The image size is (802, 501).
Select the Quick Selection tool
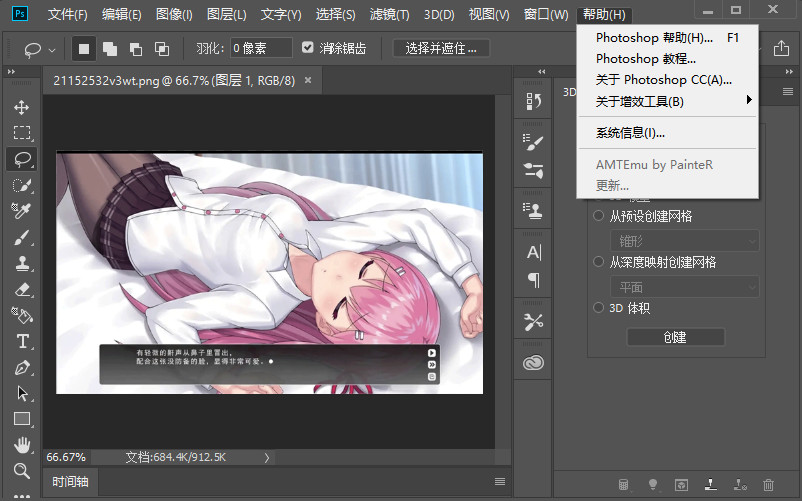pyautogui.click(x=21, y=185)
